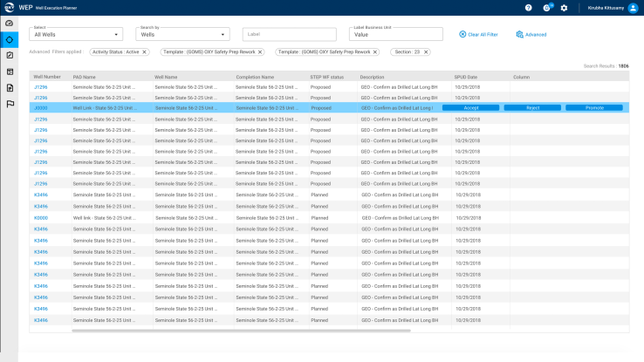Viewport: 644px width, 362px height.
Task: Open the flag sidebar icon
Action: [x=10, y=105]
